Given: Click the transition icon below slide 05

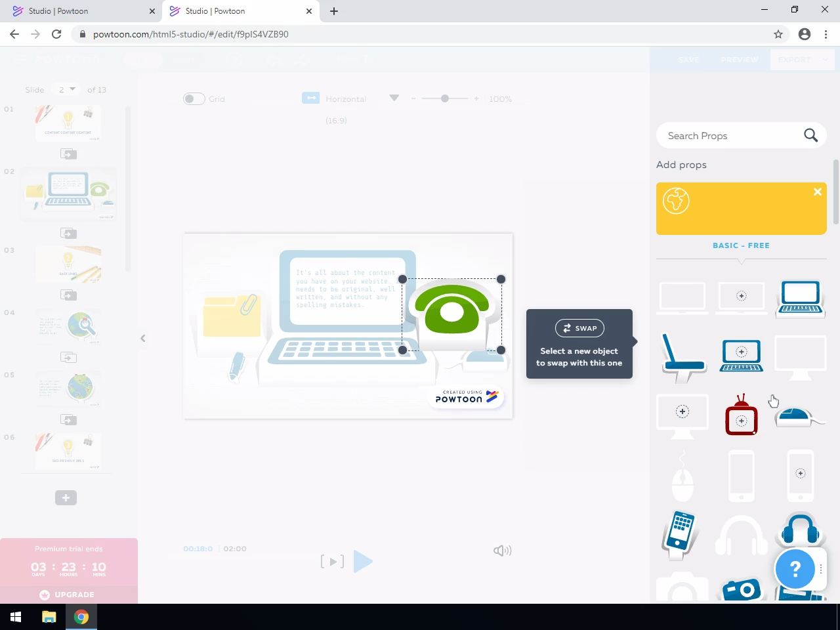Looking at the screenshot, I should point(68,419).
